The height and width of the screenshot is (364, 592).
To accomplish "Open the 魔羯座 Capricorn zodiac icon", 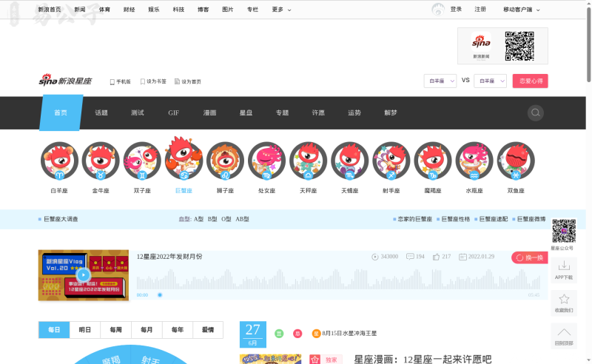I will point(433,161).
